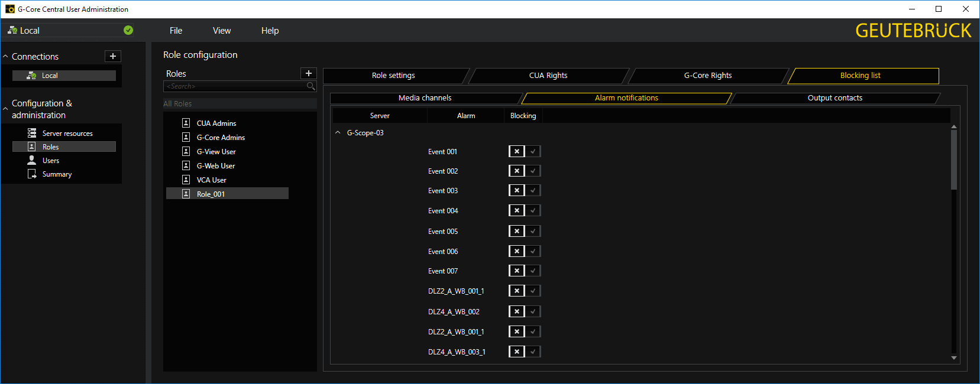Viewport: 980px width, 384px height.
Task: Open the File menu
Action: click(176, 30)
